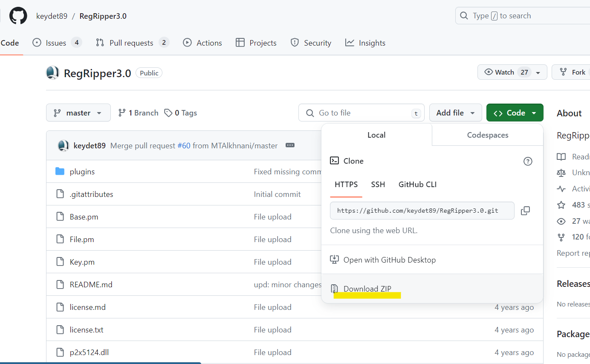Open the keydet89 owner link
This screenshot has width=590, height=364.
(x=52, y=16)
